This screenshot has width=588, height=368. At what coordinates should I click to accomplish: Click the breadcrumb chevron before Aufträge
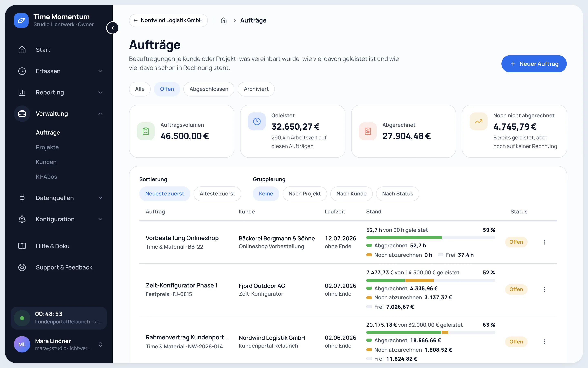(x=234, y=20)
